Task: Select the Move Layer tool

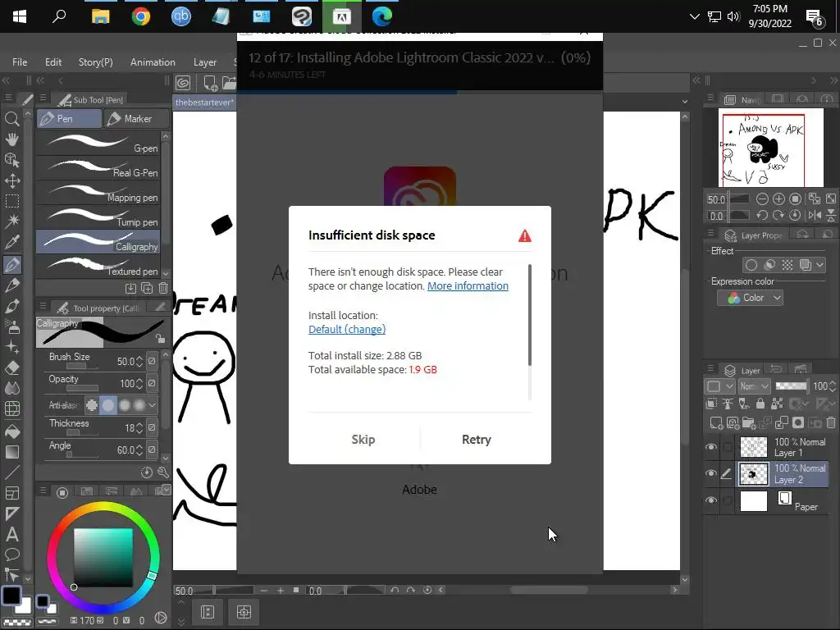Action: [11, 180]
